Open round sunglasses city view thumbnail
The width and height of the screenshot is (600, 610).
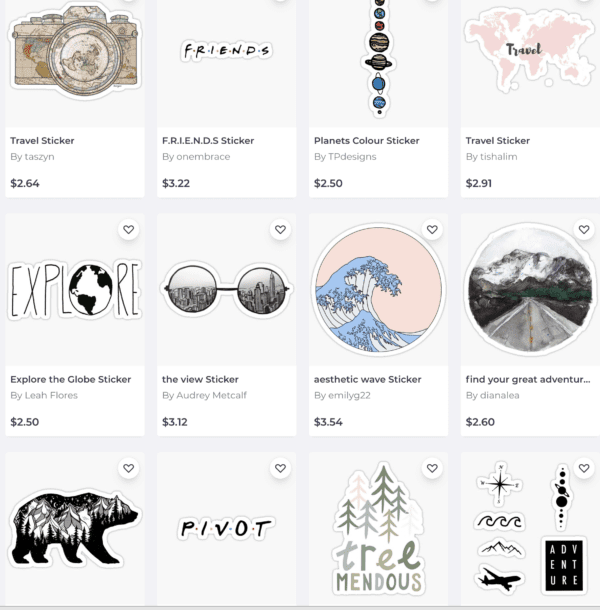(226, 289)
